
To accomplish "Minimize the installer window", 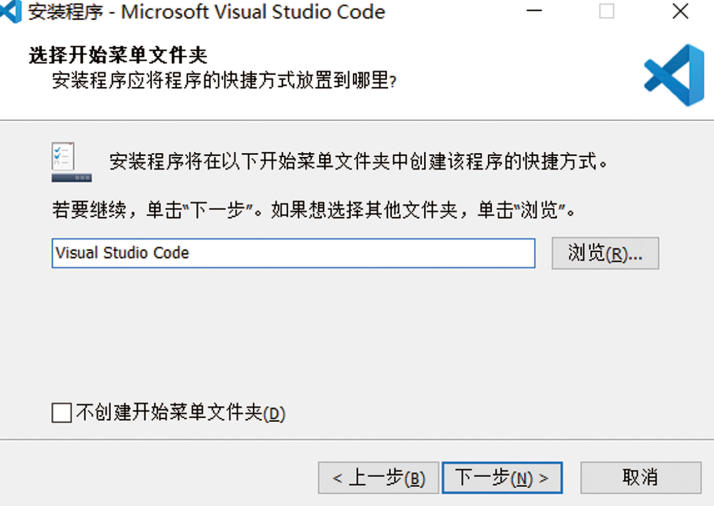I will (x=534, y=11).
